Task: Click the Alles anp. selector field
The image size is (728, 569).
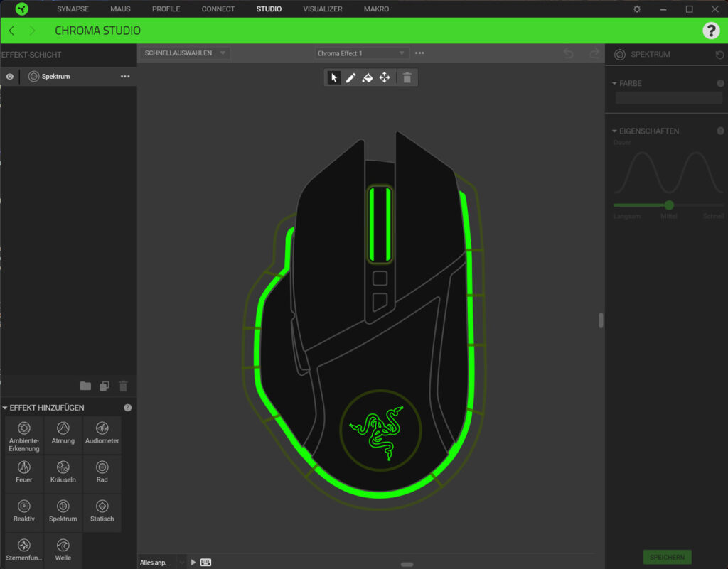Action: click(159, 561)
